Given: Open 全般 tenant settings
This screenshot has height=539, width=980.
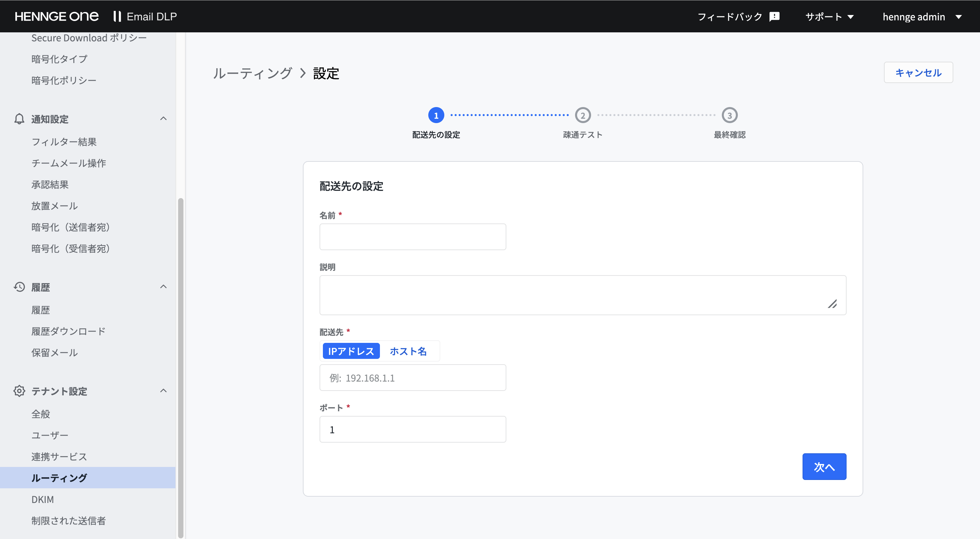Looking at the screenshot, I should 41,414.
